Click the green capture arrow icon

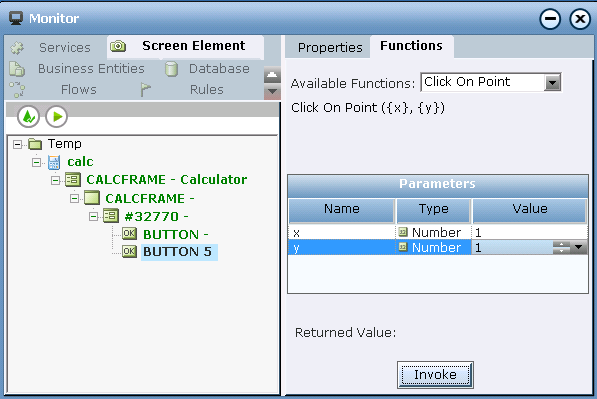[28, 117]
